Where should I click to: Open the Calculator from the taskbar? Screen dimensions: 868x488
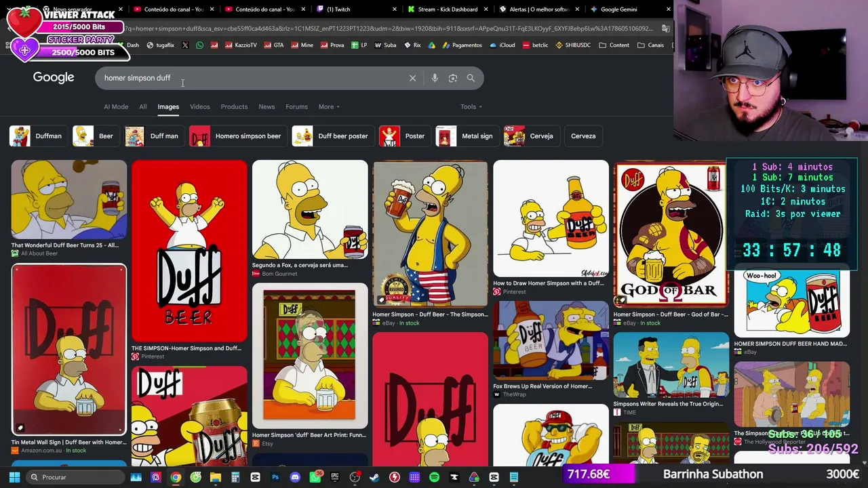[235, 477]
